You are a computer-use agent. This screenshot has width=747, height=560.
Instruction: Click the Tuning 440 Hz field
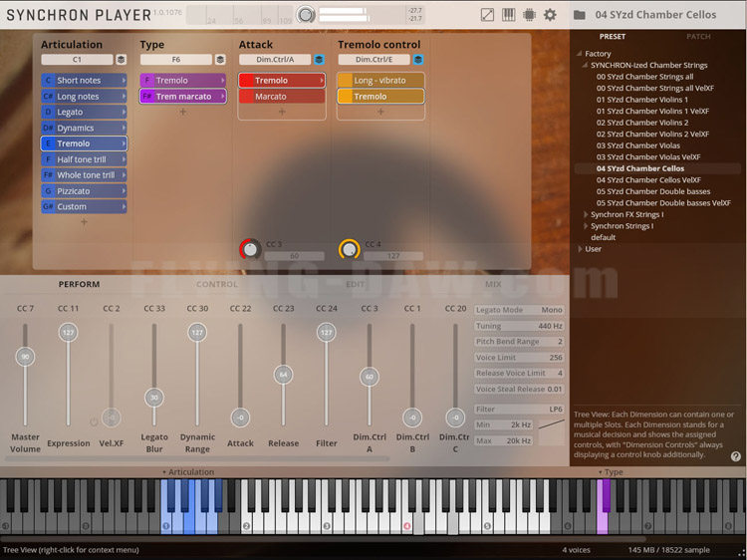(x=519, y=326)
